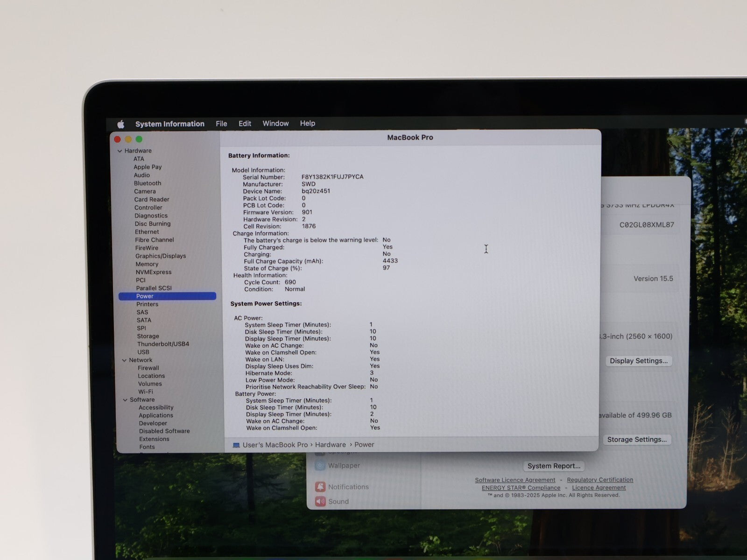Open the File menu
Image resolution: width=747 pixels, height=560 pixels.
(x=221, y=124)
